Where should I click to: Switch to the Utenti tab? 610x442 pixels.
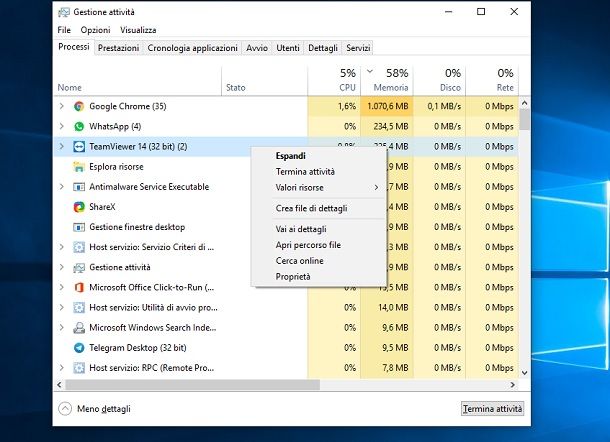[288, 48]
